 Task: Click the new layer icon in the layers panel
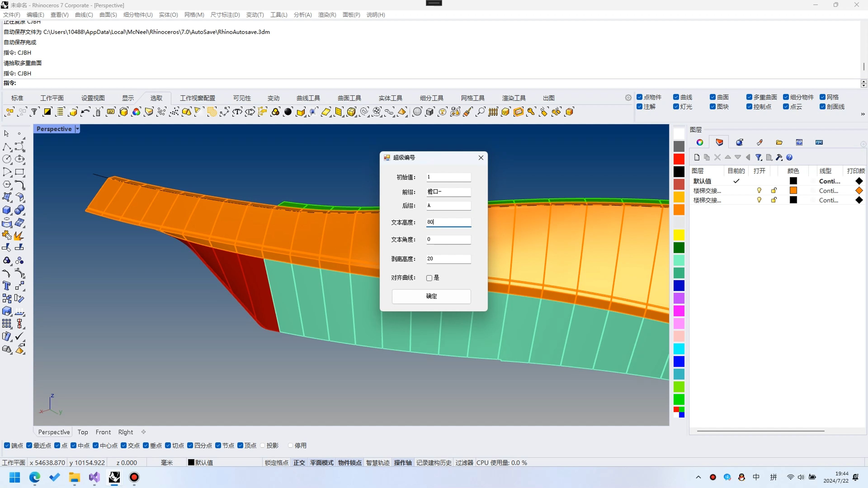click(x=697, y=157)
